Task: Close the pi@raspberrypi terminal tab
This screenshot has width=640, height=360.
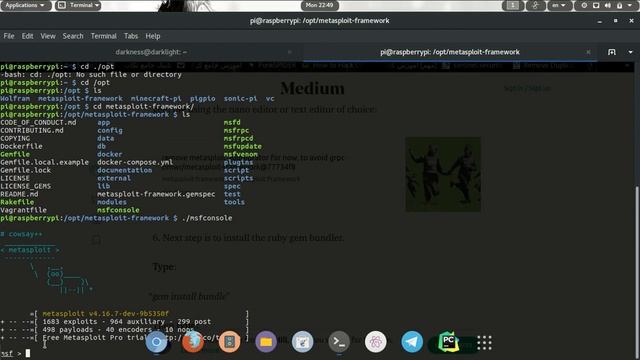Action: [x=588, y=52]
